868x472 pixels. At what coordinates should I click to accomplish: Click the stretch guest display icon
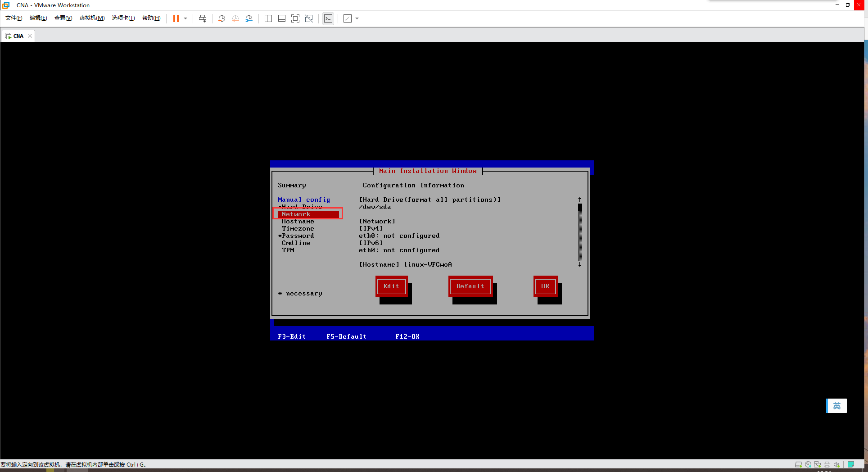tap(348, 18)
